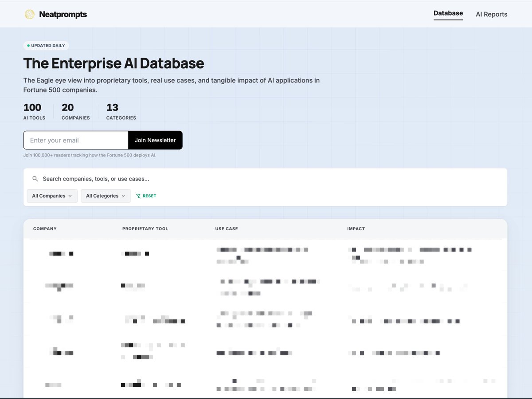This screenshot has height=399, width=532.
Task: Open the Neatprompts home link text
Action: point(63,14)
